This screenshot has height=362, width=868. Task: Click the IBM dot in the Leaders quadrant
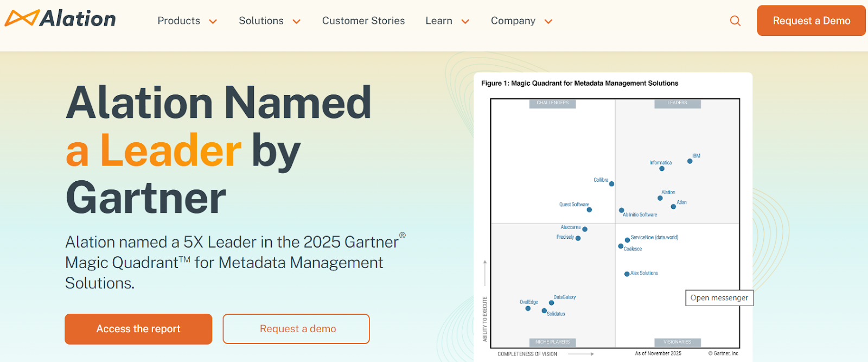(x=690, y=161)
